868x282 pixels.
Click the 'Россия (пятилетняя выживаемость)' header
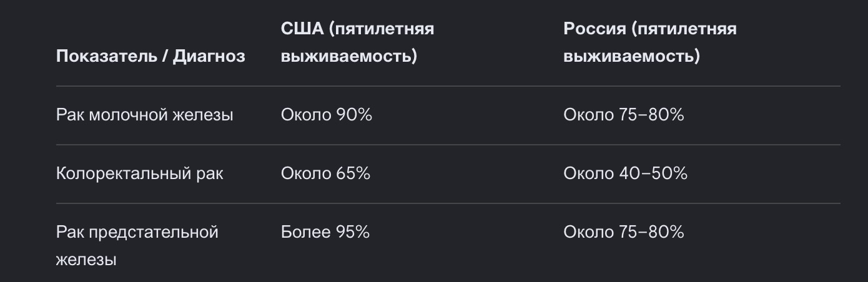point(650,42)
